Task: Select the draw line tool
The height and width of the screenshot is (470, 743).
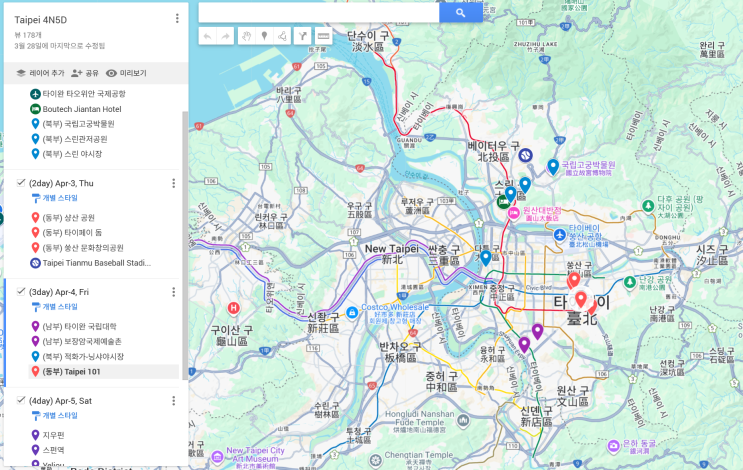Action: coord(282,36)
